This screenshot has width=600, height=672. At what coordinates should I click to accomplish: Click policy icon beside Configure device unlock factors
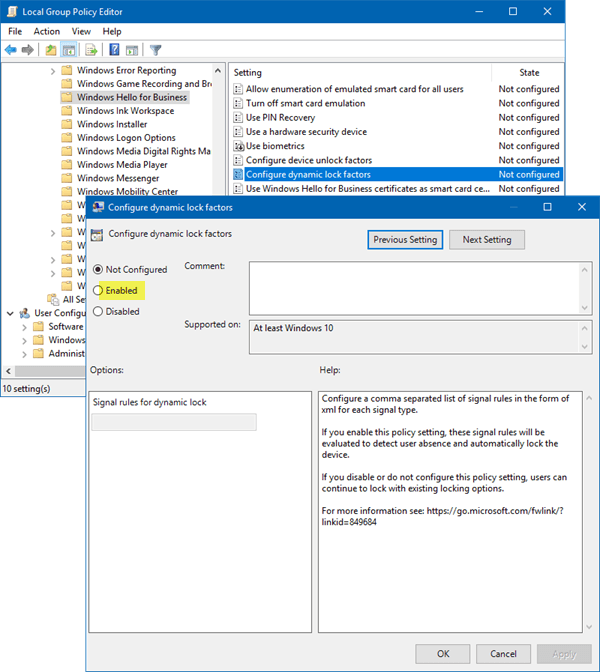pos(238,160)
